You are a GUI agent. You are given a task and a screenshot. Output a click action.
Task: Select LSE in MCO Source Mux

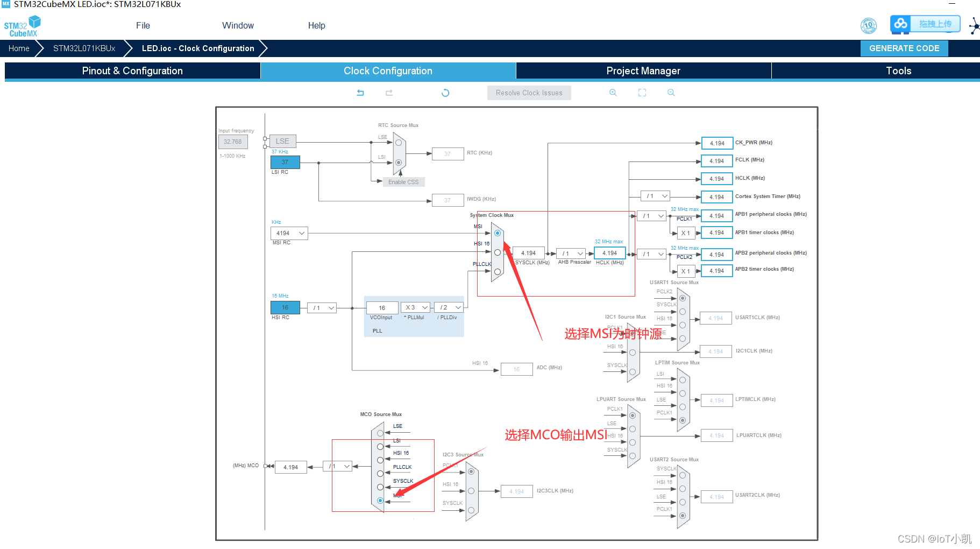tap(380, 433)
